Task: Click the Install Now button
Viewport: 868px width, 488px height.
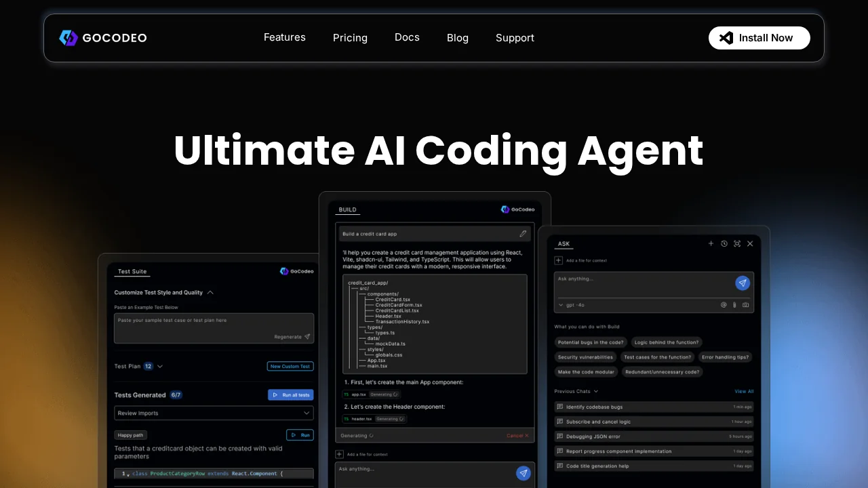Action: (x=759, y=37)
